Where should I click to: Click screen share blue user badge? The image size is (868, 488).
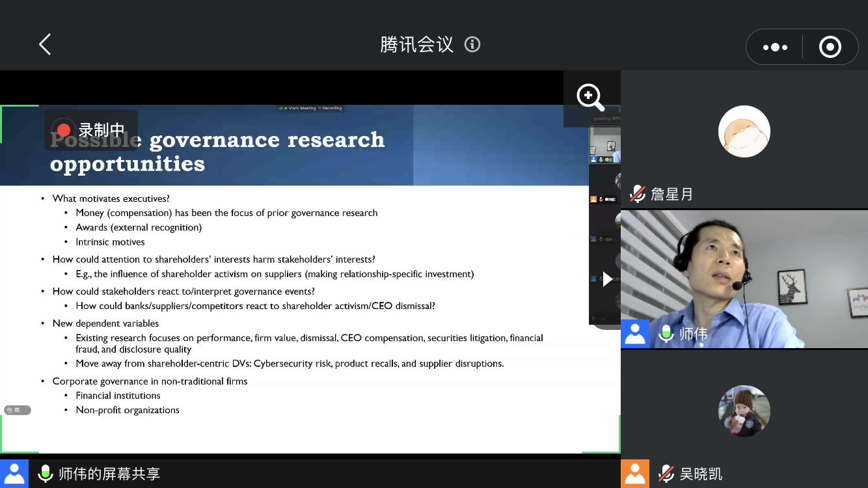pos(14,474)
